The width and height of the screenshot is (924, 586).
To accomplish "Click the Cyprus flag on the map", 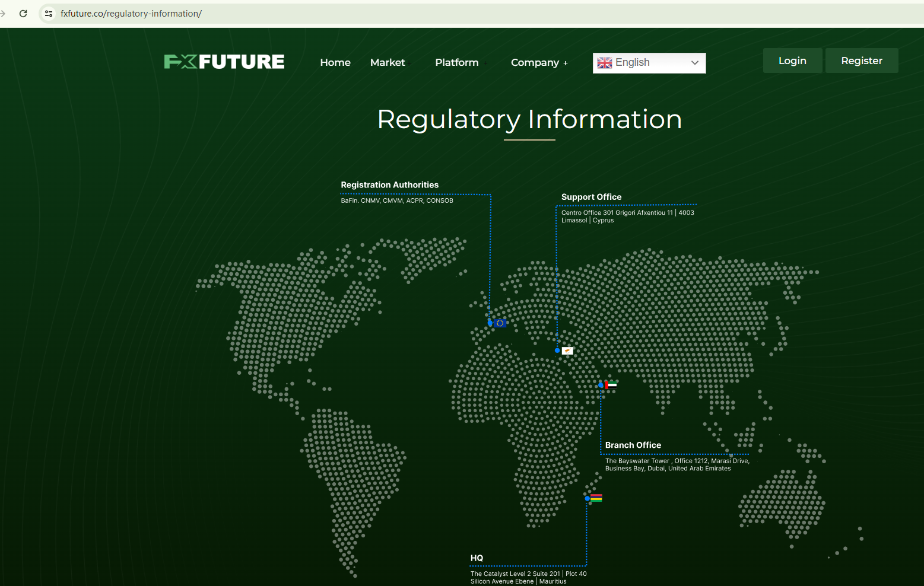I will click(x=567, y=351).
